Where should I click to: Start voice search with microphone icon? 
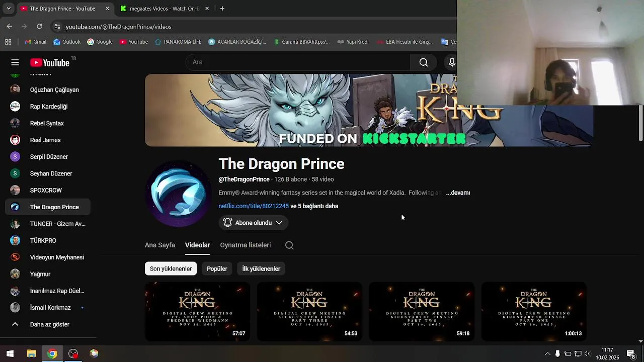coord(452,62)
